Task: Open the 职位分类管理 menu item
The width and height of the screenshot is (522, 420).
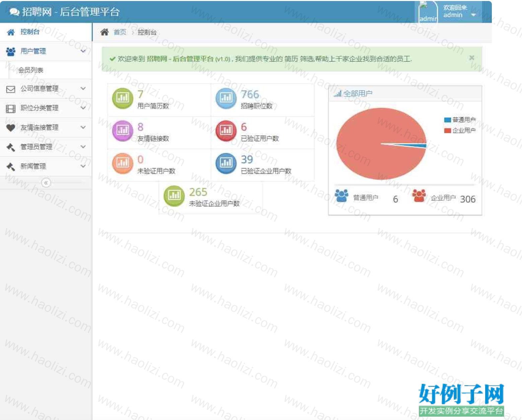Action: [46, 108]
